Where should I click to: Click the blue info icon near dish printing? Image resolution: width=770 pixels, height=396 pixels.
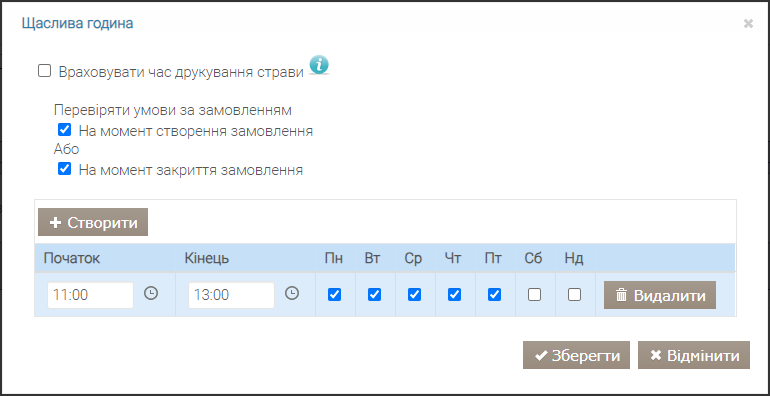319,65
